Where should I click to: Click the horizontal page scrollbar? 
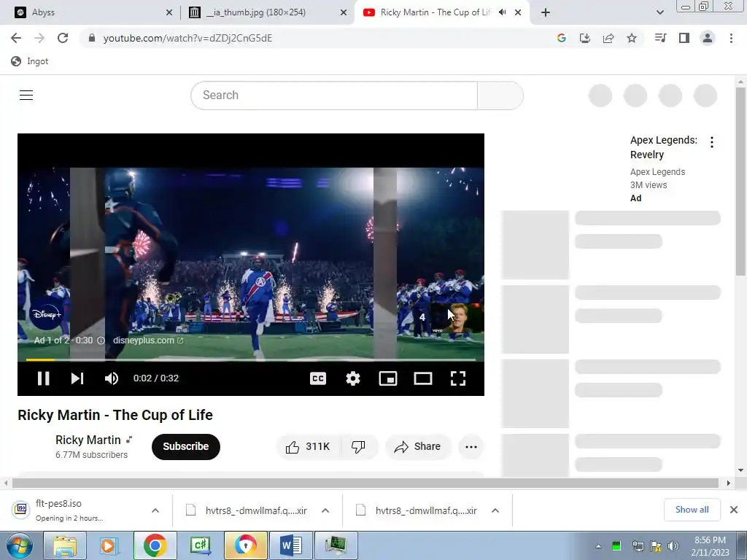[x=365, y=483]
